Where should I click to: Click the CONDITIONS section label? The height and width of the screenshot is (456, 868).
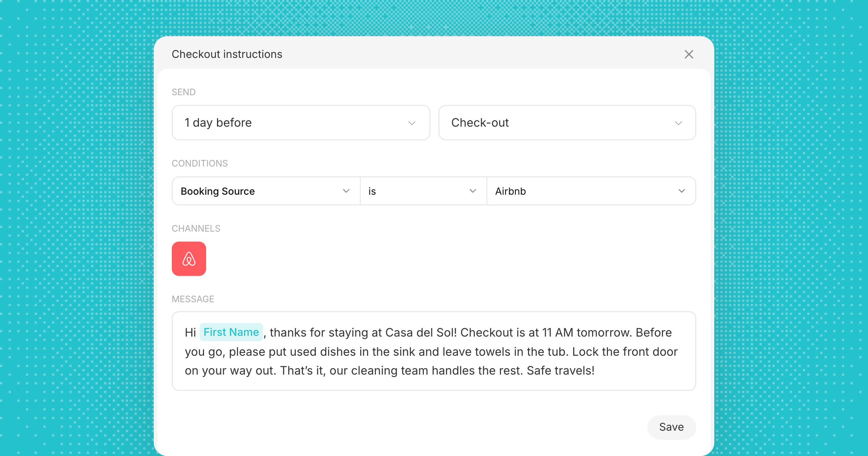tap(200, 164)
